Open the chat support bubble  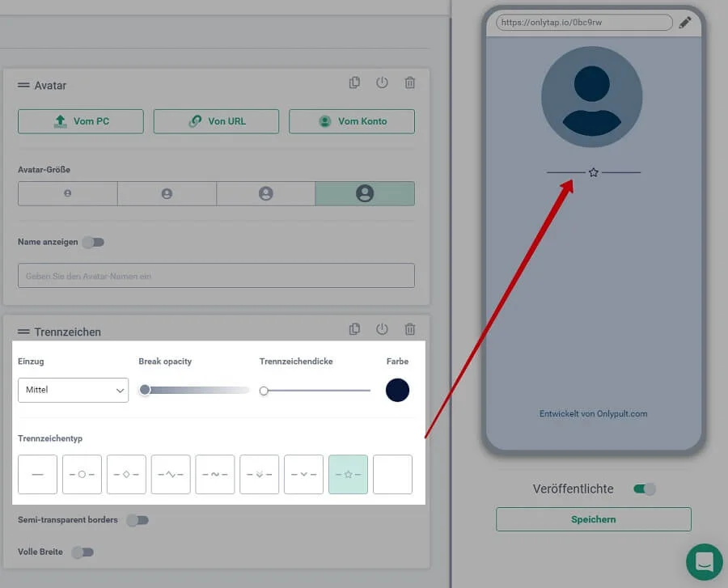pyautogui.click(x=704, y=561)
